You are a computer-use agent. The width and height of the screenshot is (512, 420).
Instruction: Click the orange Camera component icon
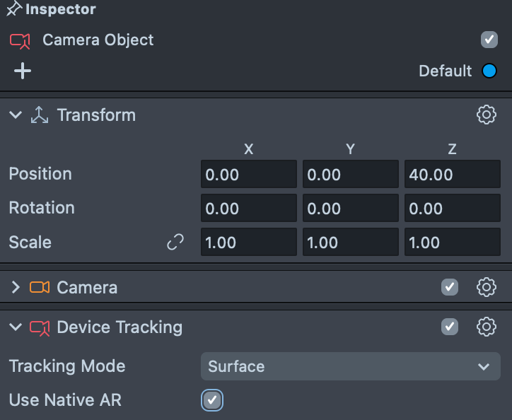40,287
